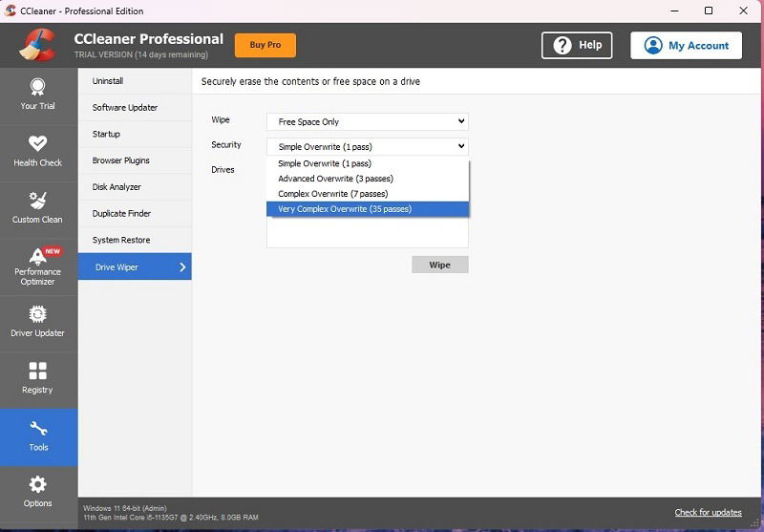Open the Driver Updater chip icon
The width and height of the screenshot is (764, 532).
pyautogui.click(x=37, y=314)
